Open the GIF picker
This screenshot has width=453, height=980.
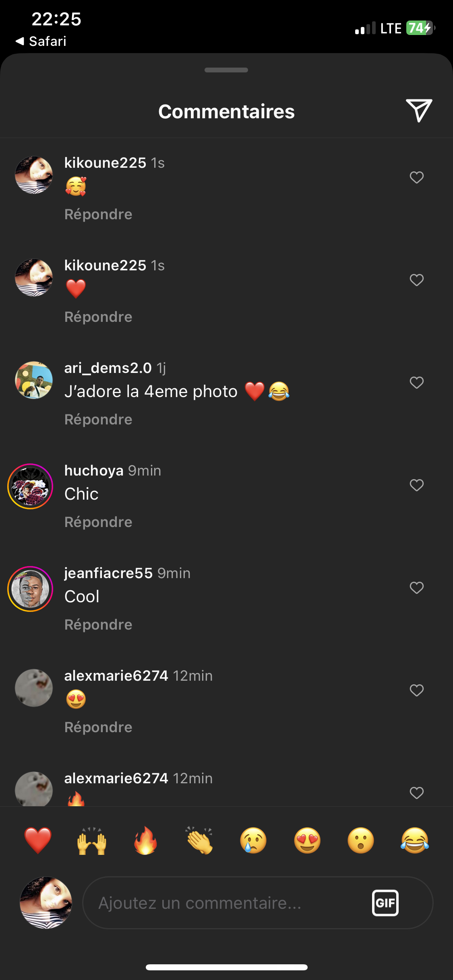[385, 903]
